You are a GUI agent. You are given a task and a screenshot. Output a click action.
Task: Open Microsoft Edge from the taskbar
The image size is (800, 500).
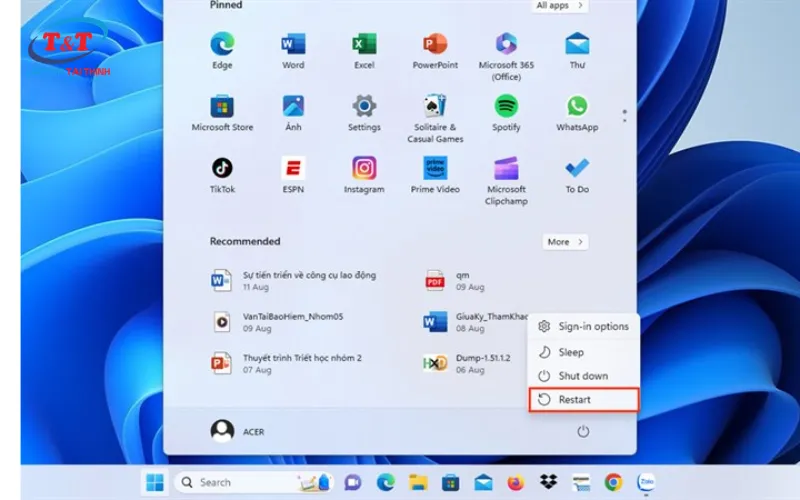[x=385, y=482]
